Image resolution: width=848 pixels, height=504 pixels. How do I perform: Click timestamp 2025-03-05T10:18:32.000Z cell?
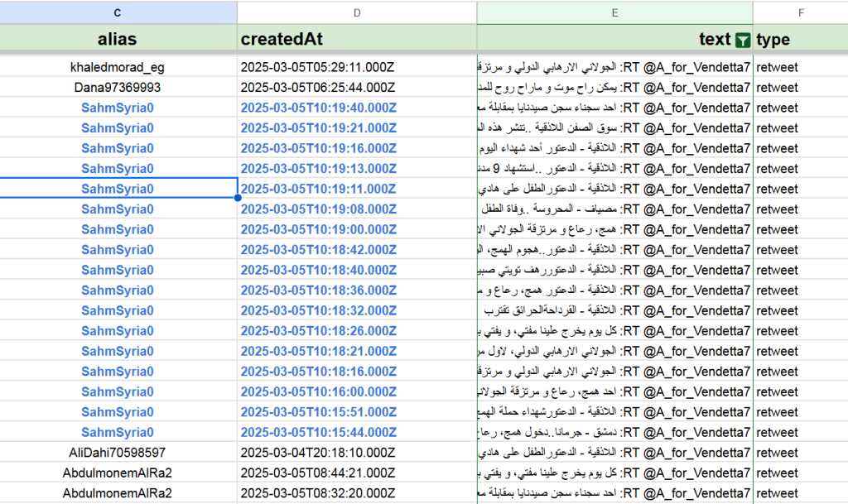[x=318, y=310]
